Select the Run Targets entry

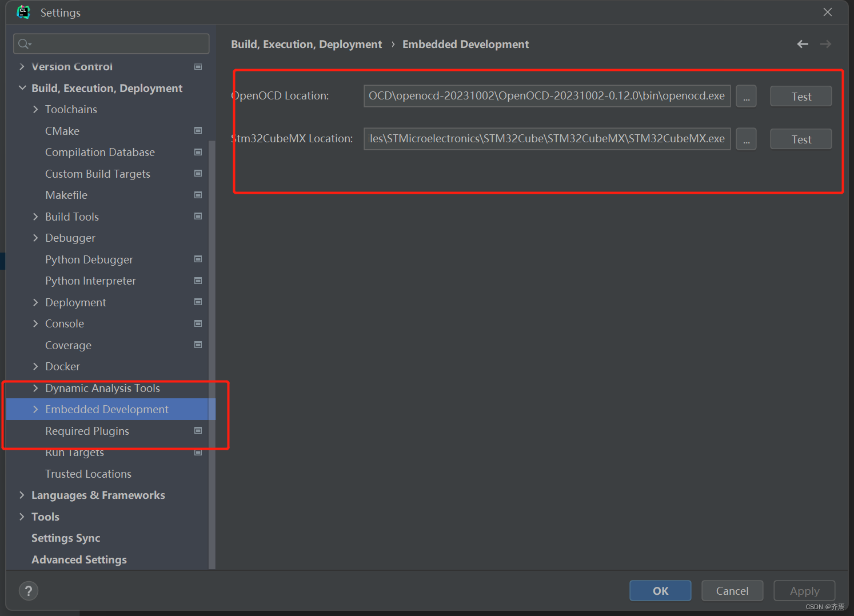point(74,453)
